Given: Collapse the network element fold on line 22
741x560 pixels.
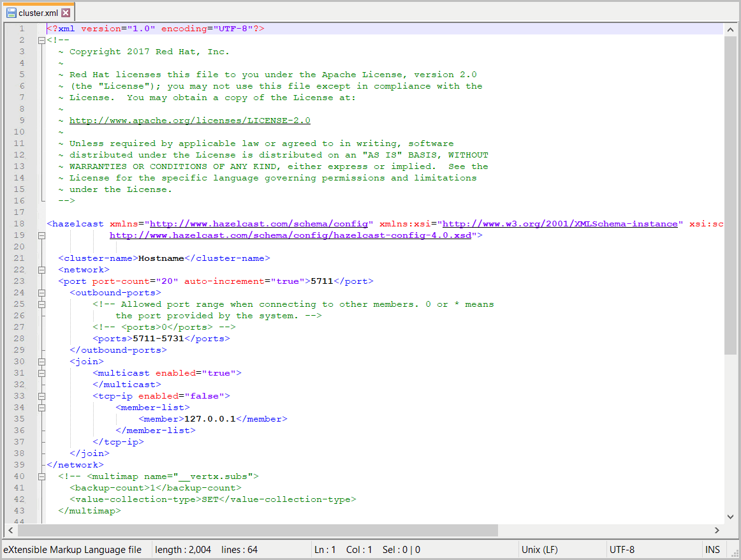Looking at the screenshot, I should pos(41,270).
